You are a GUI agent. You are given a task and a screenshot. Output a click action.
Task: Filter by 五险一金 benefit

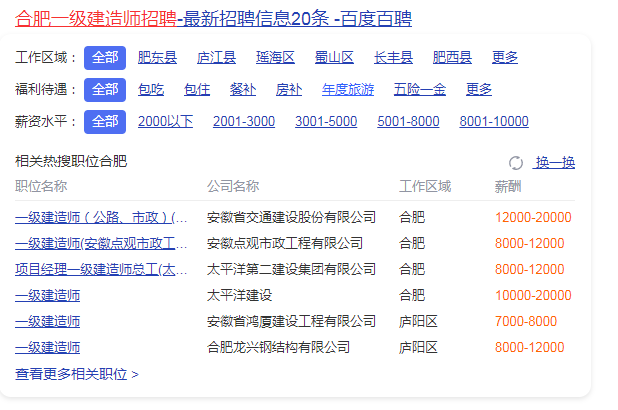point(420,90)
